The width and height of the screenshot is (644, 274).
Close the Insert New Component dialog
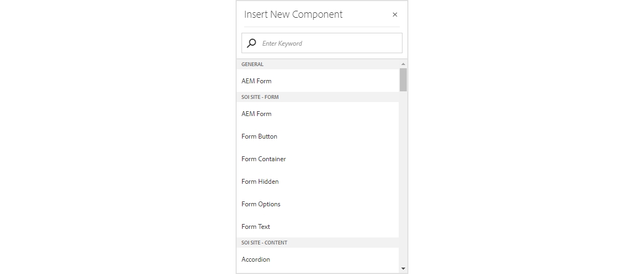pyautogui.click(x=395, y=15)
